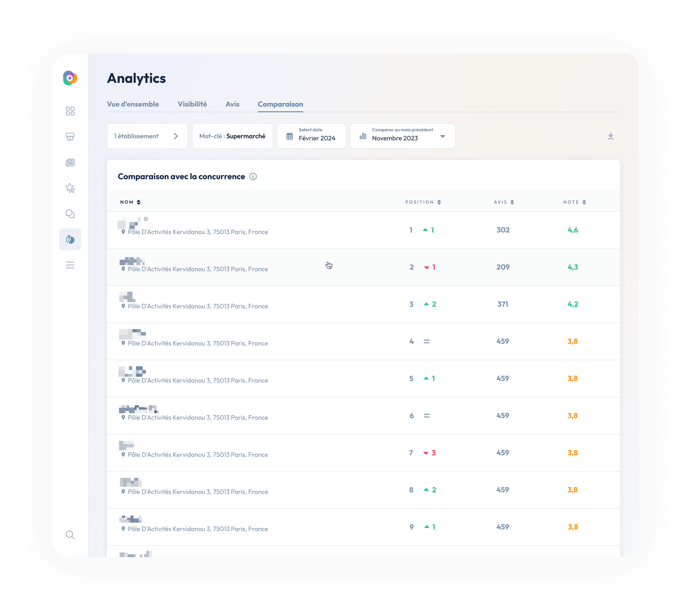
Task: Click the Mot-clé : Supermarché filter
Action: (232, 136)
